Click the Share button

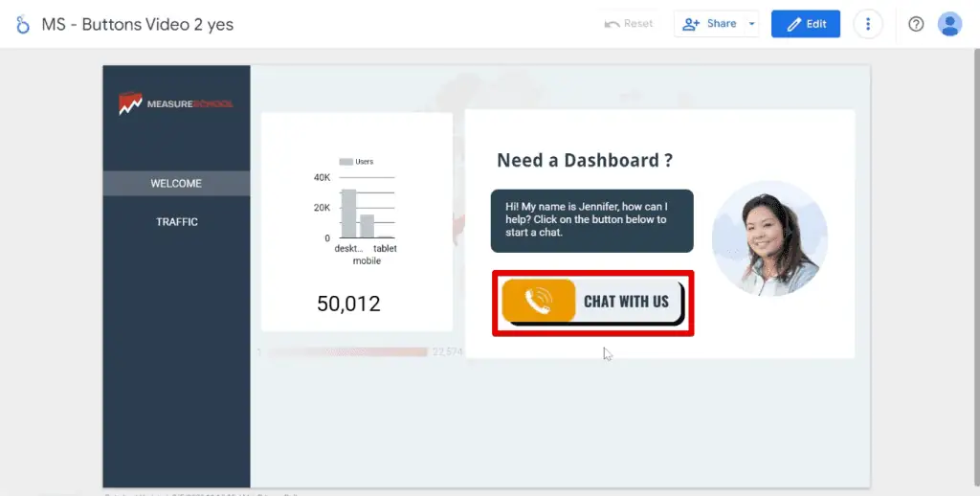click(710, 24)
